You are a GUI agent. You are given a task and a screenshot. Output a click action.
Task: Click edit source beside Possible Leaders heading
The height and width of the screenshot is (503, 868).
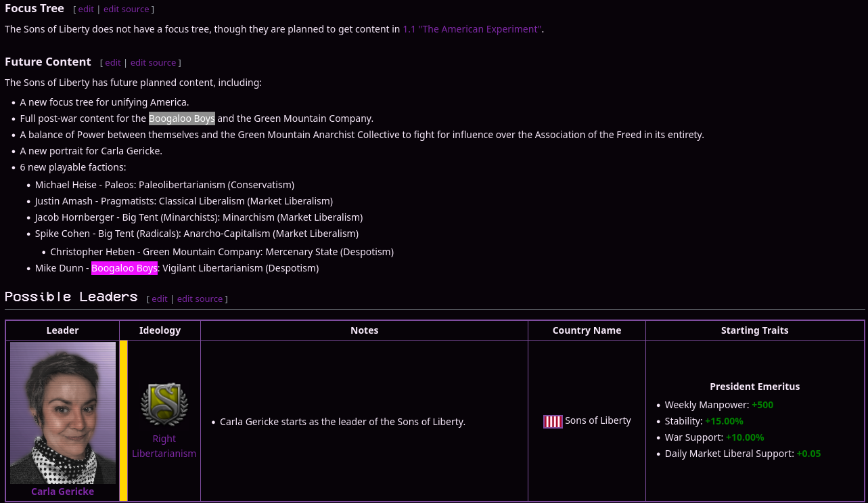(200, 299)
